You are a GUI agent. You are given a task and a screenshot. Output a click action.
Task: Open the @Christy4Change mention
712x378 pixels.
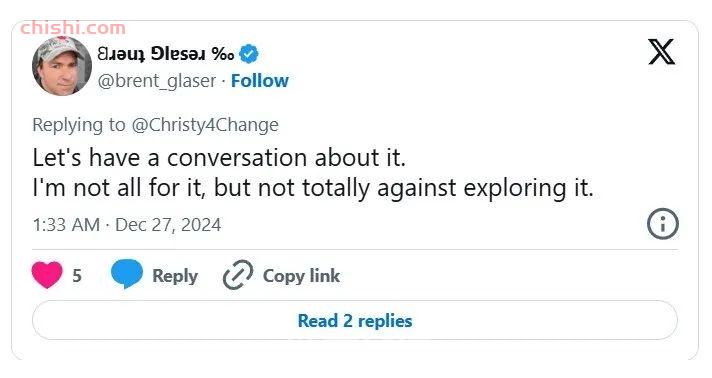point(205,125)
